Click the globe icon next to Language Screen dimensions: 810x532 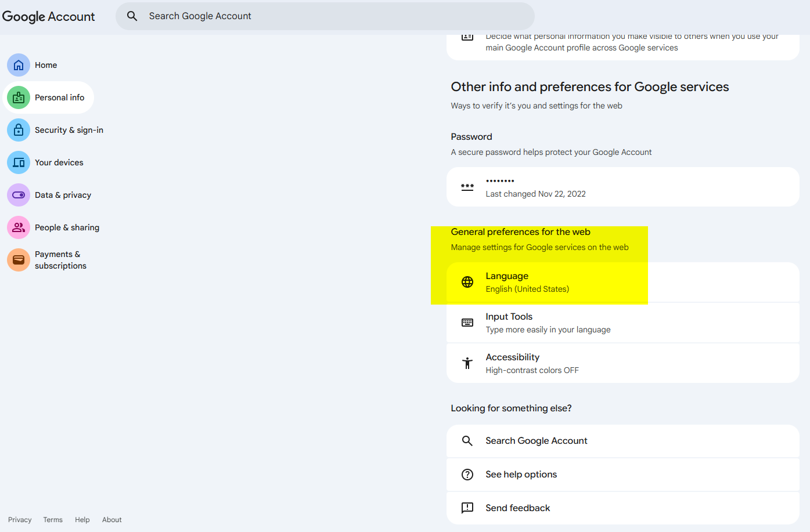[x=467, y=282]
